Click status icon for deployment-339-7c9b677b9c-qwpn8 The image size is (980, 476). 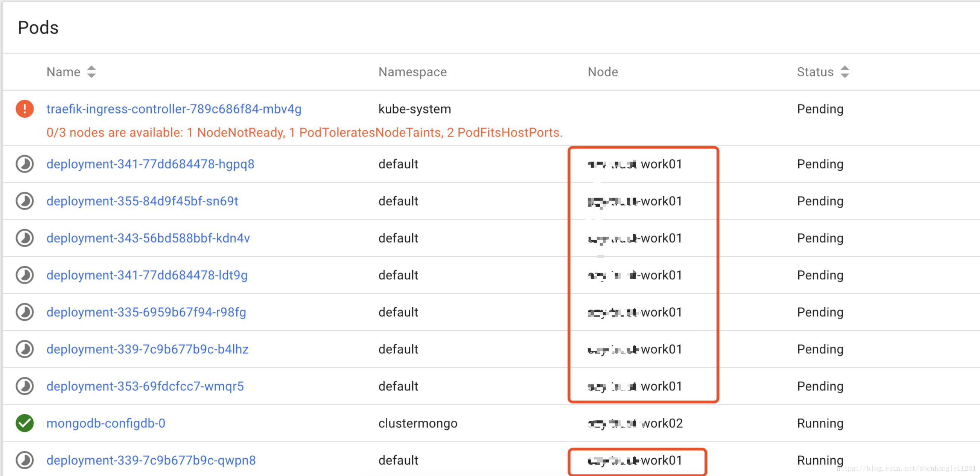(x=25, y=460)
